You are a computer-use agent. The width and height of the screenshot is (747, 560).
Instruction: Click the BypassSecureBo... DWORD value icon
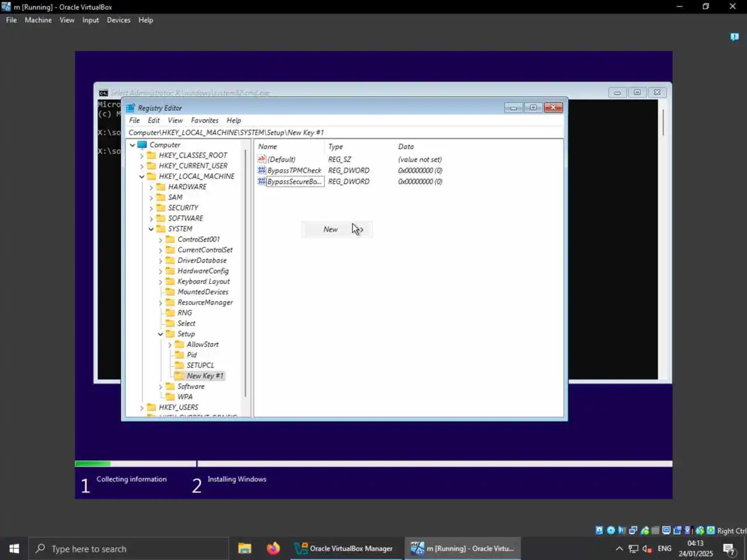point(261,181)
